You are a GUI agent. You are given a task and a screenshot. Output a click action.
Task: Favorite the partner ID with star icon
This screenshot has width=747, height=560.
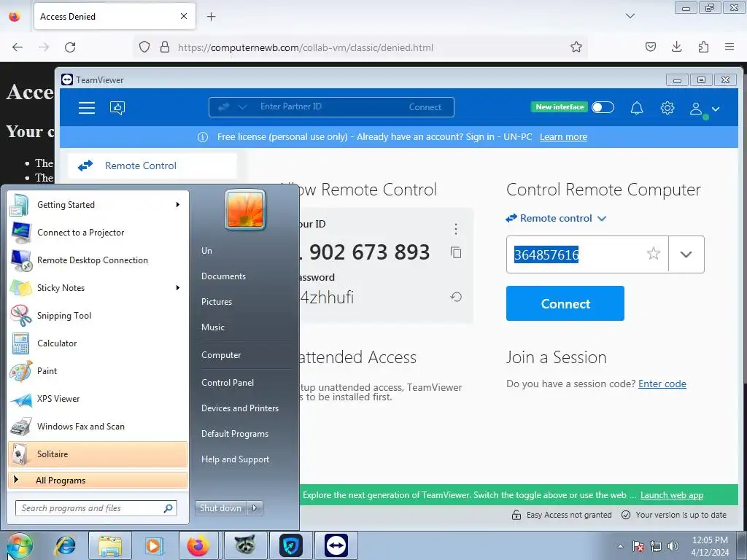pos(654,253)
